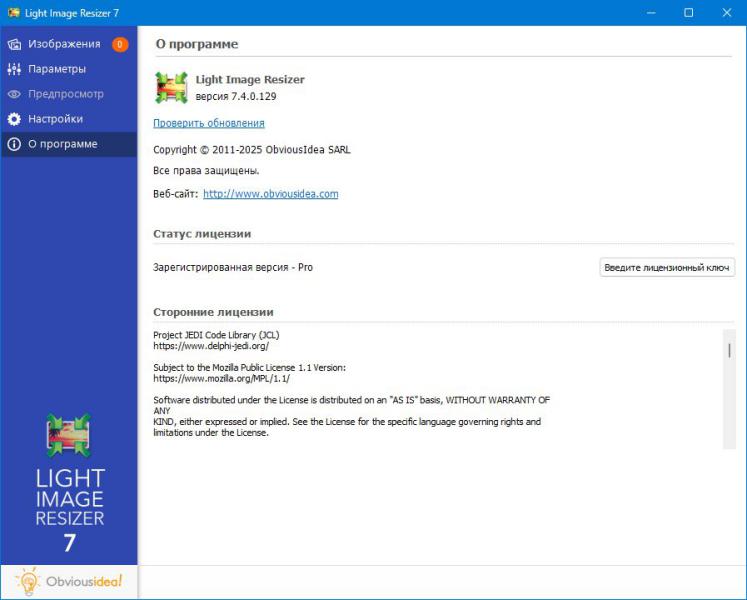Image resolution: width=747 pixels, height=600 pixels.
Task: Click the Параметры sliders icon
Action: (x=14, y=69)
